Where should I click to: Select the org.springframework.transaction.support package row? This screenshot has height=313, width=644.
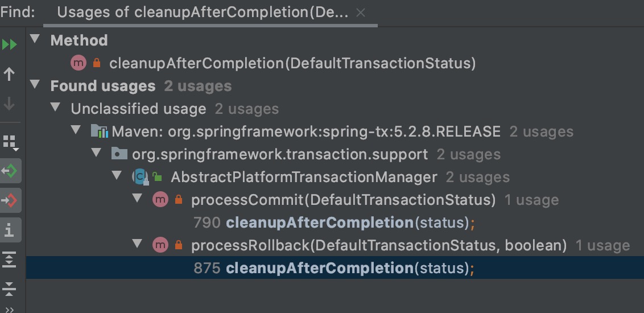click(x=280, y=154)
